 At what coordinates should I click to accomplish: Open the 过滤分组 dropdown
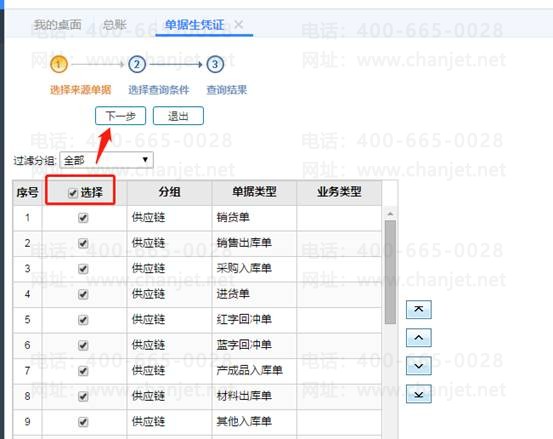107,160
